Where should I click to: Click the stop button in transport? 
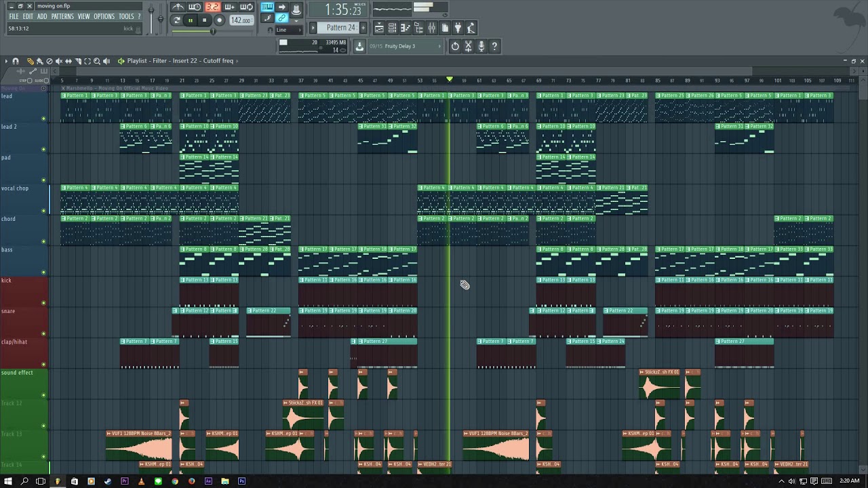pyautogui.click(x=204, y=20)
